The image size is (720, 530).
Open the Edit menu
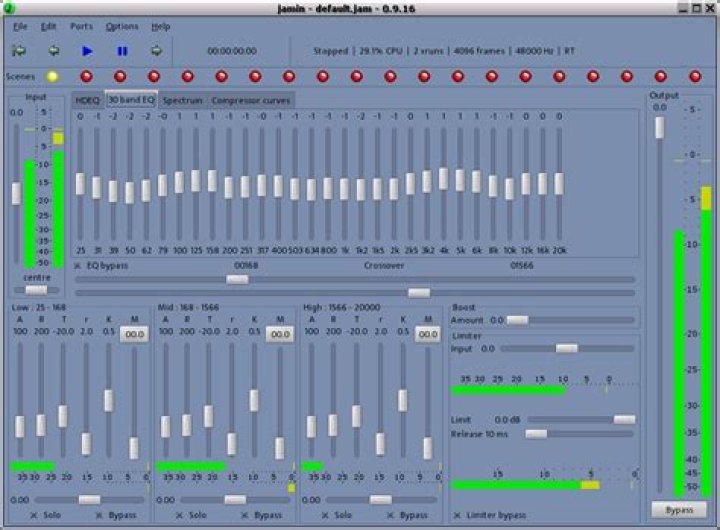pyautogui.click(x=48, y=27)
